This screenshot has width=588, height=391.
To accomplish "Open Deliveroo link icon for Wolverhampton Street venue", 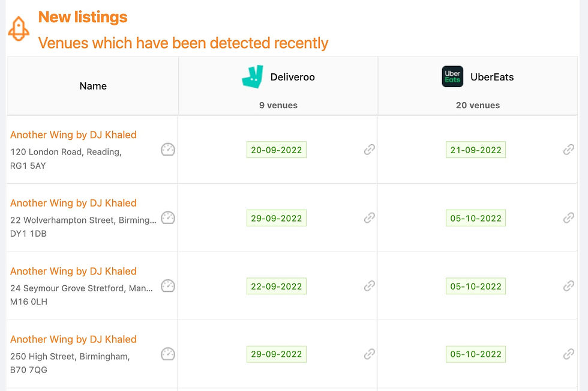I will pos(370,217).
